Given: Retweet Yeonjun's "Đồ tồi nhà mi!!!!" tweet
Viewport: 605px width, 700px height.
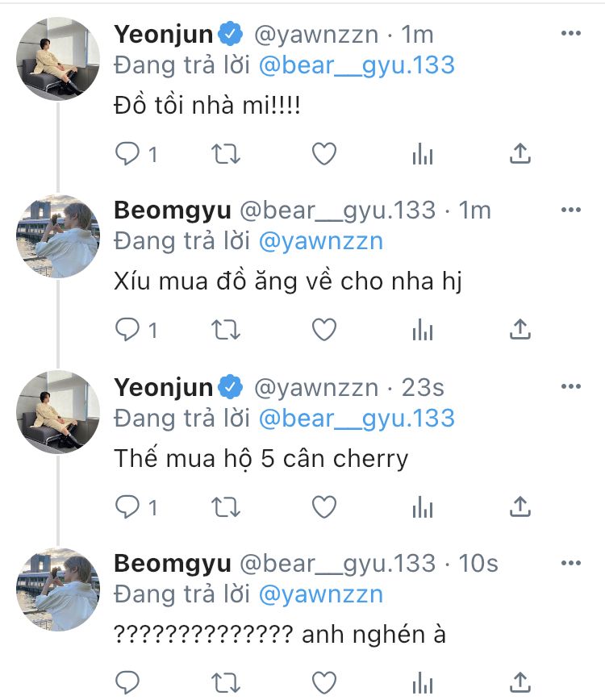Looking at the screenshot, I should coord(226,153).
